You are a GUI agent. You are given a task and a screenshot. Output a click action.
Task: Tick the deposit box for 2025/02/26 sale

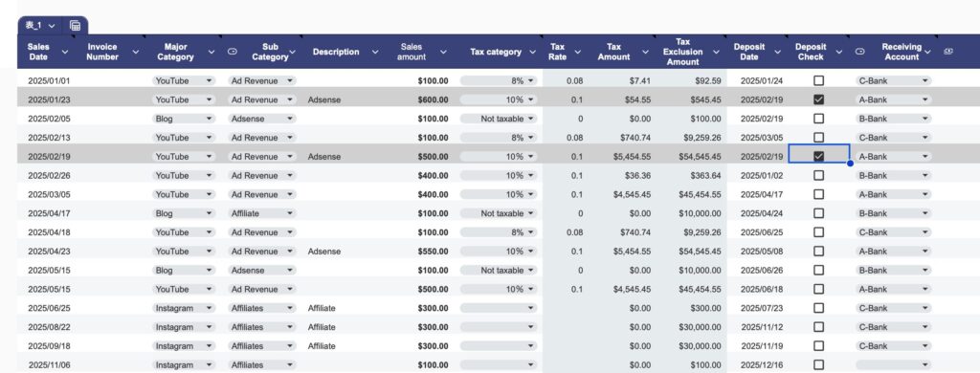pos(818,176)
